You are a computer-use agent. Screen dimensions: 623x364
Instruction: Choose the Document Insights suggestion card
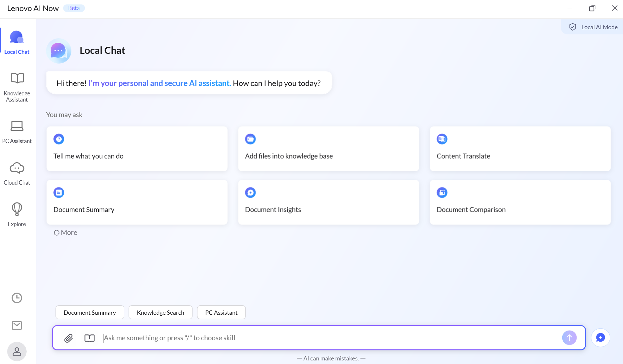[x=329, y=202]
